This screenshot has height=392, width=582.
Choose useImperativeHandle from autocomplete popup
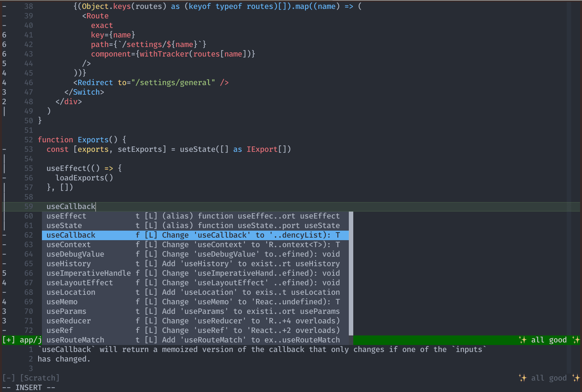pos(89,273)
